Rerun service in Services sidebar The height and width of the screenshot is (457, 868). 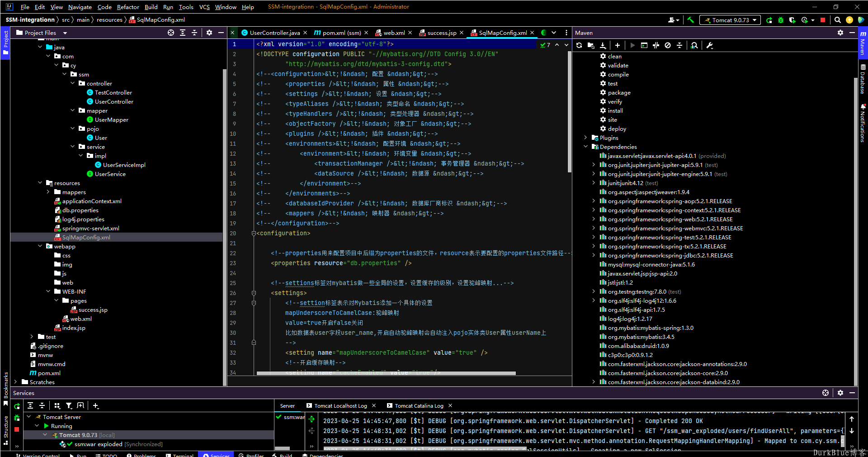pos(17,406)
